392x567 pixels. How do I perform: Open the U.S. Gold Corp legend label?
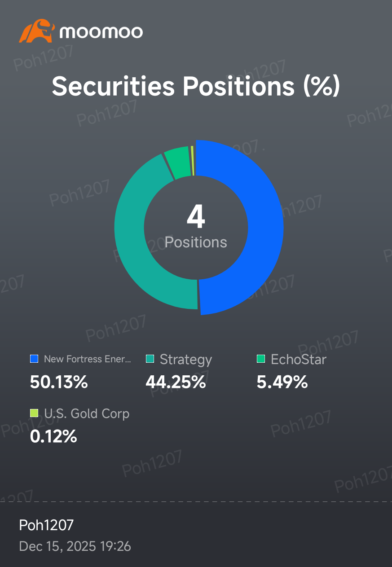87,413
